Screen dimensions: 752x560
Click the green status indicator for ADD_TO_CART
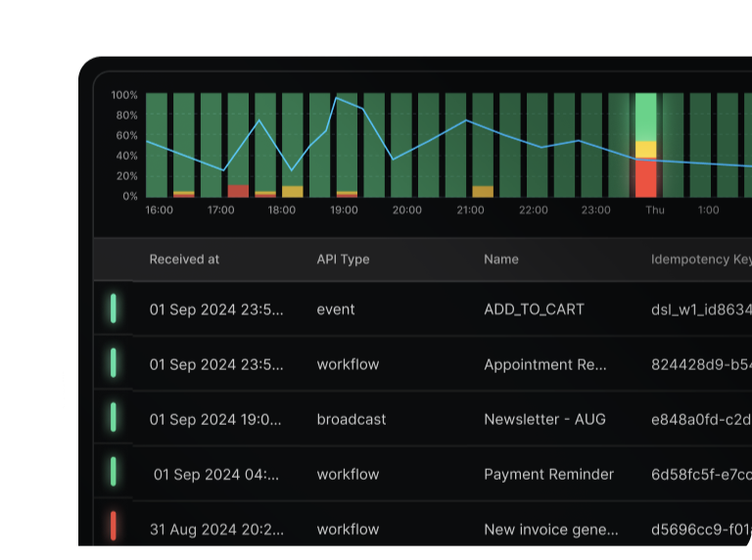[114, 308]
